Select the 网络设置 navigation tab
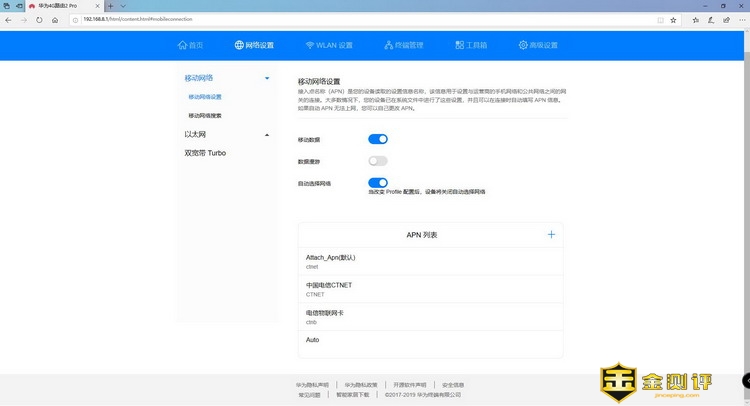The height and width of the screenshot is (406, 750). click(253, 45)
